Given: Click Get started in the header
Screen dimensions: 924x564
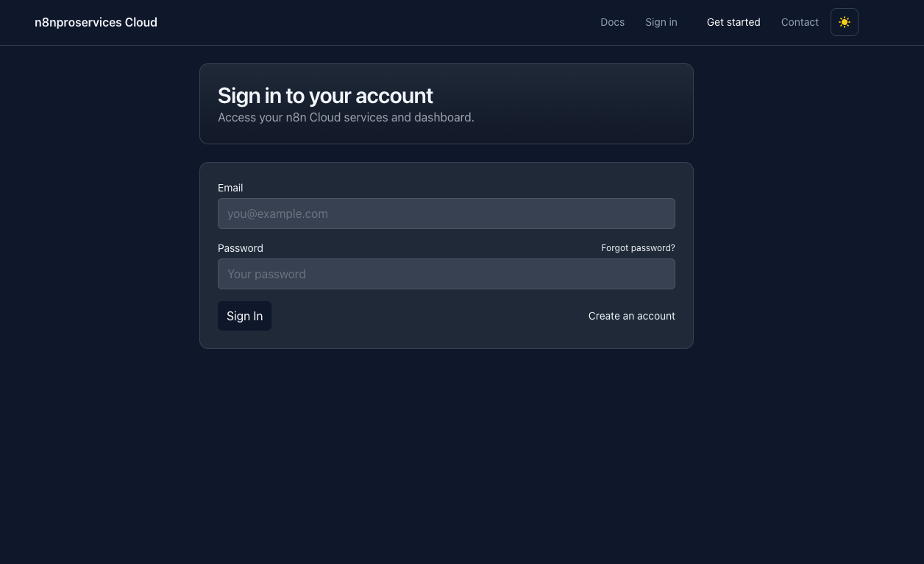Looking at the screenshot, I should [x=733, y=22].
